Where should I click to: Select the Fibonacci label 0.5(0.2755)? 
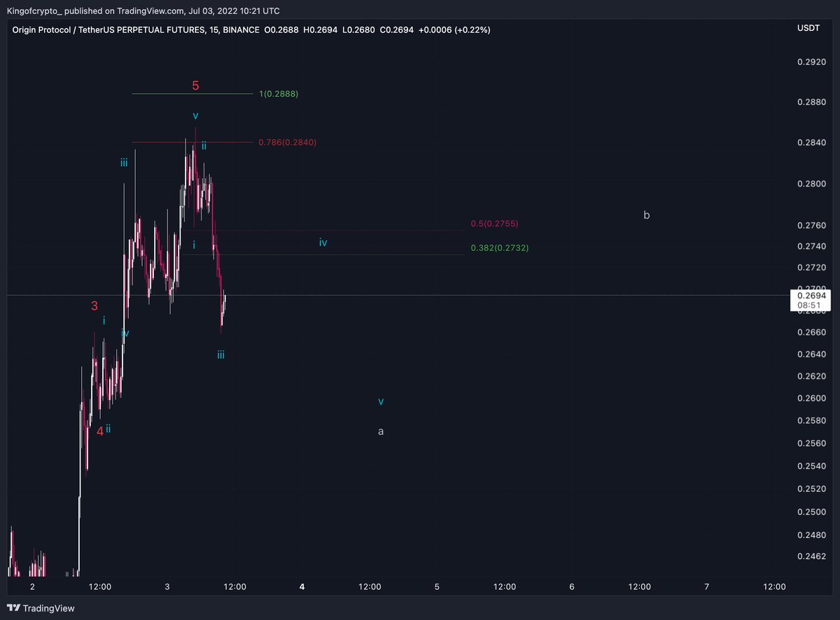point(494,223)
